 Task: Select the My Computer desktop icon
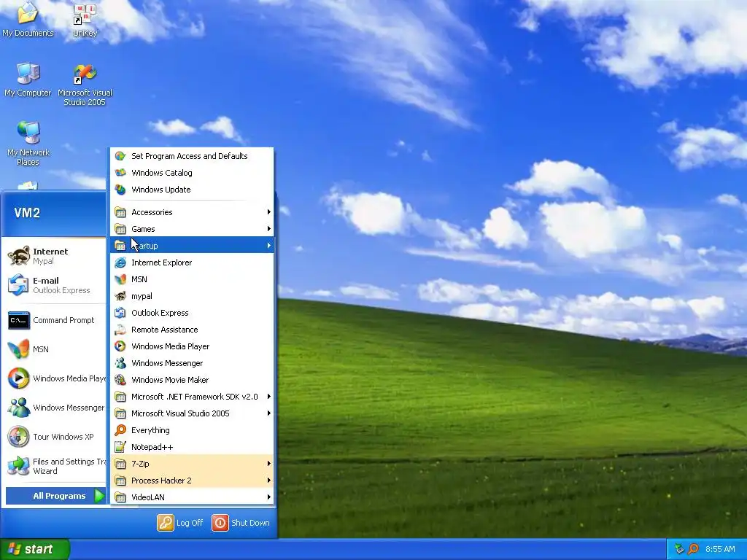[x=28, y=74]
